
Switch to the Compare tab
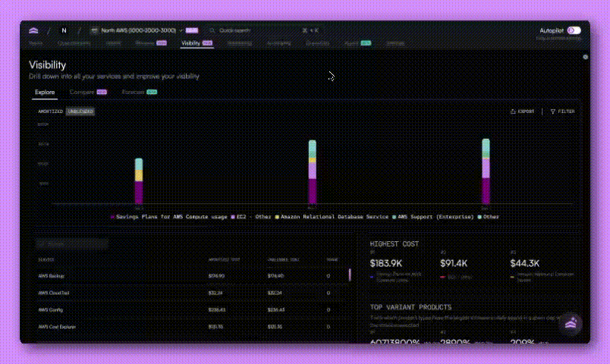(x=88, y=93)
